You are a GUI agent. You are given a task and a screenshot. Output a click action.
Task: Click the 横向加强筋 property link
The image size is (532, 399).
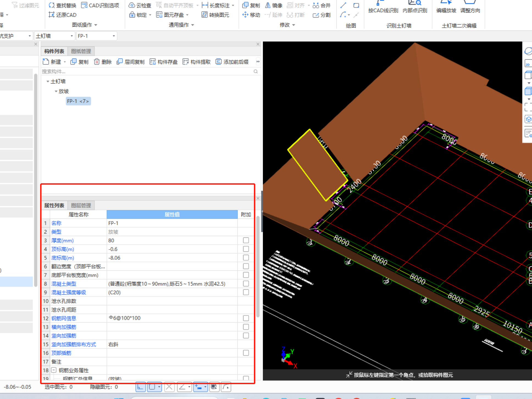coord(64,327)
